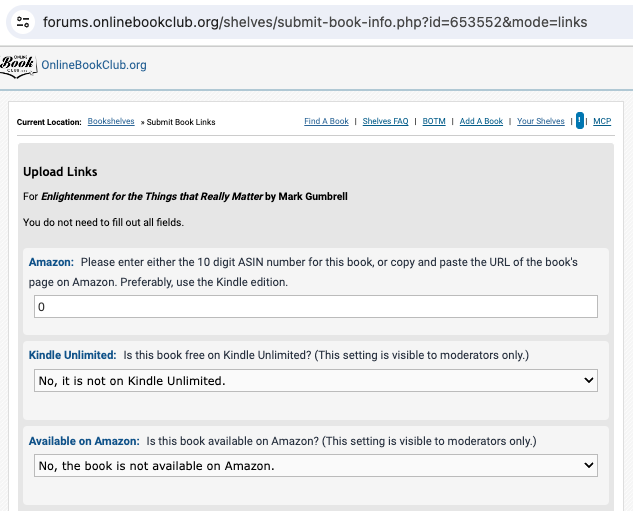Focus the Amazon ASIN input field
The width and height of the screenshot is (633, 511).
[316, 307]
